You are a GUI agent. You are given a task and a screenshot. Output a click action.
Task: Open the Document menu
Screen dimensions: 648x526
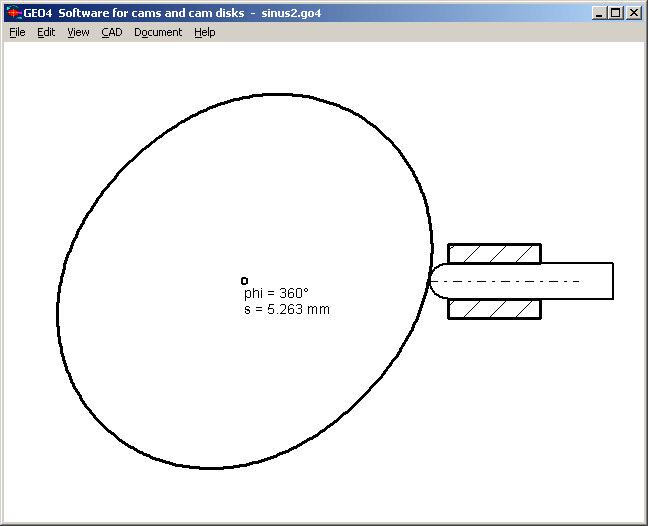[x=158, y=32]
